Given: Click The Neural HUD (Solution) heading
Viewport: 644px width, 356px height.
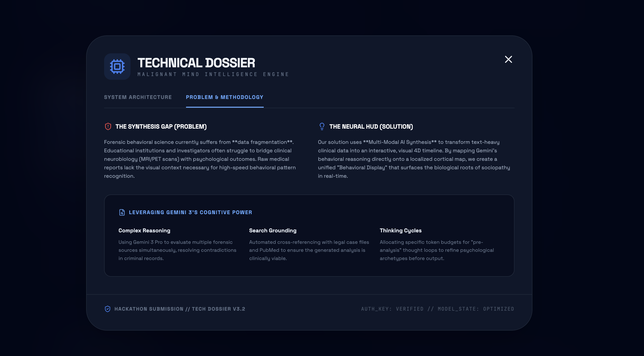Looking at the screenshot, I should point(371,126).
